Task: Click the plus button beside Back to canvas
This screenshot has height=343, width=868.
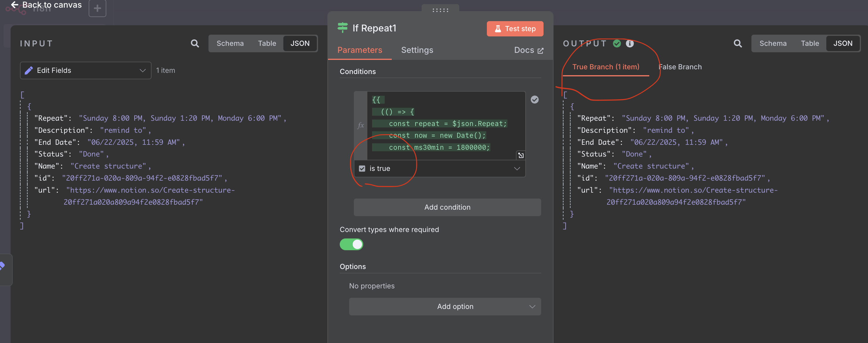Action: (97, 8)
